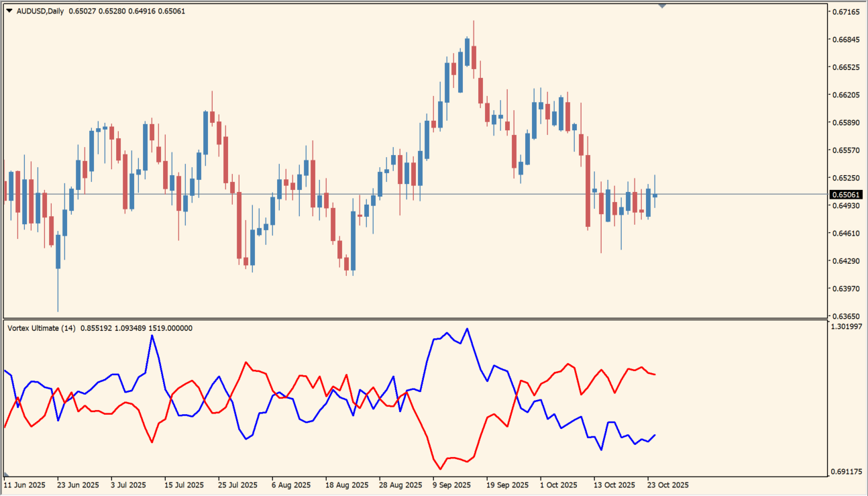Click the Vortex Ultimate (14) indicator label
This screenshot has height=496, width=868.
coord(41,328)
